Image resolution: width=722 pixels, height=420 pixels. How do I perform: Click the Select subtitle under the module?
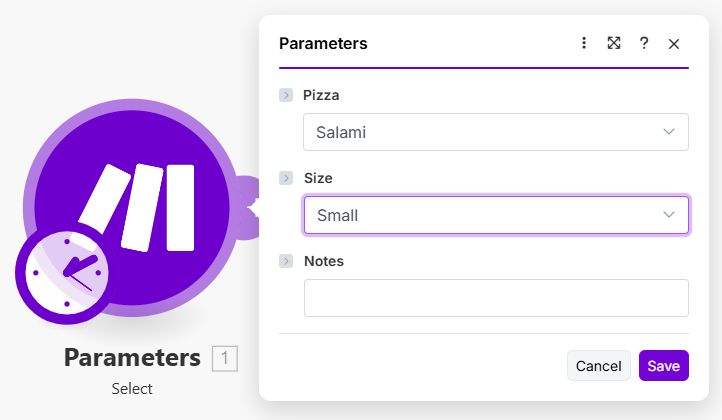[x=132, y=388]
